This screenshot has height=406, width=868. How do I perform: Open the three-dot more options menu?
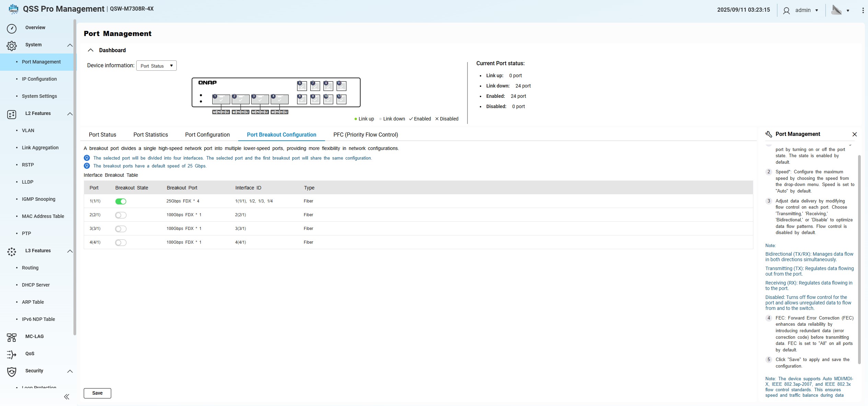[x=863, y=10]
